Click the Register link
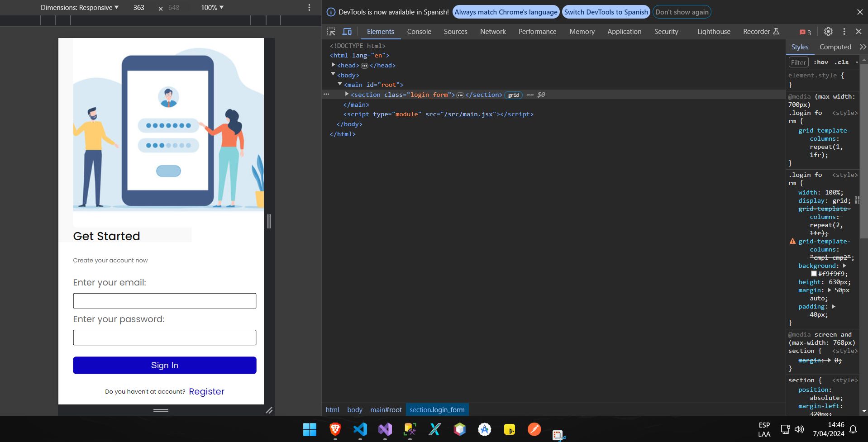The height and width of the screenshot is (442, 868). click(206, 391)
